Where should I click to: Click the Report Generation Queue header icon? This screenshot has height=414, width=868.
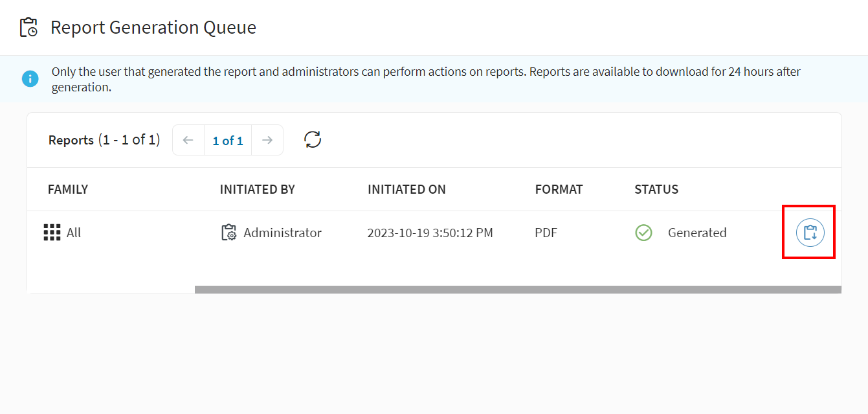pos(28,27)
